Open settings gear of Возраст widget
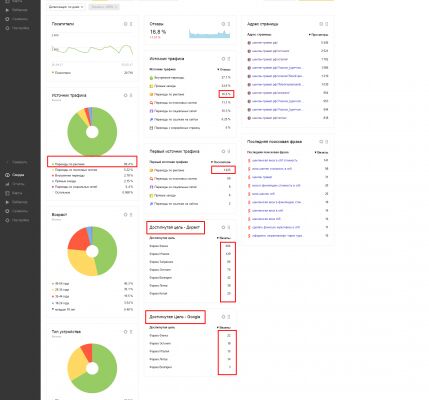The width and height of the screenshot is (429, 400). 126,215
